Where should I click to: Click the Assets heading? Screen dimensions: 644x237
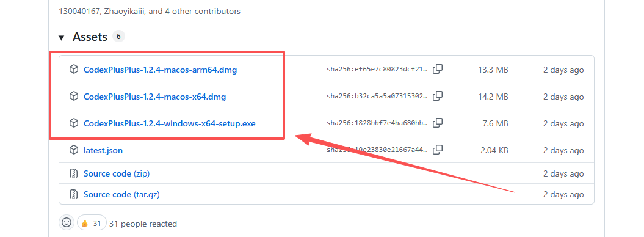pyautogui.click(x=90, y=37)
